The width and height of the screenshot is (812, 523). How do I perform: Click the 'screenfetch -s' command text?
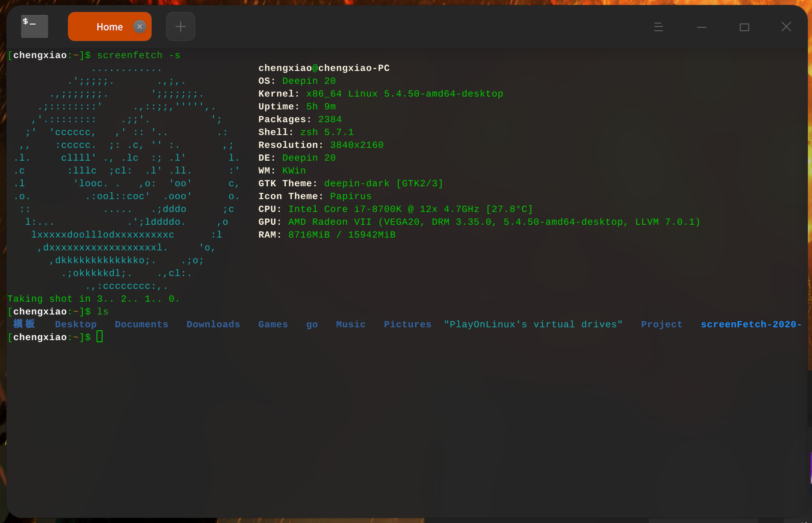pyautogui.click(x=138, y=55)
